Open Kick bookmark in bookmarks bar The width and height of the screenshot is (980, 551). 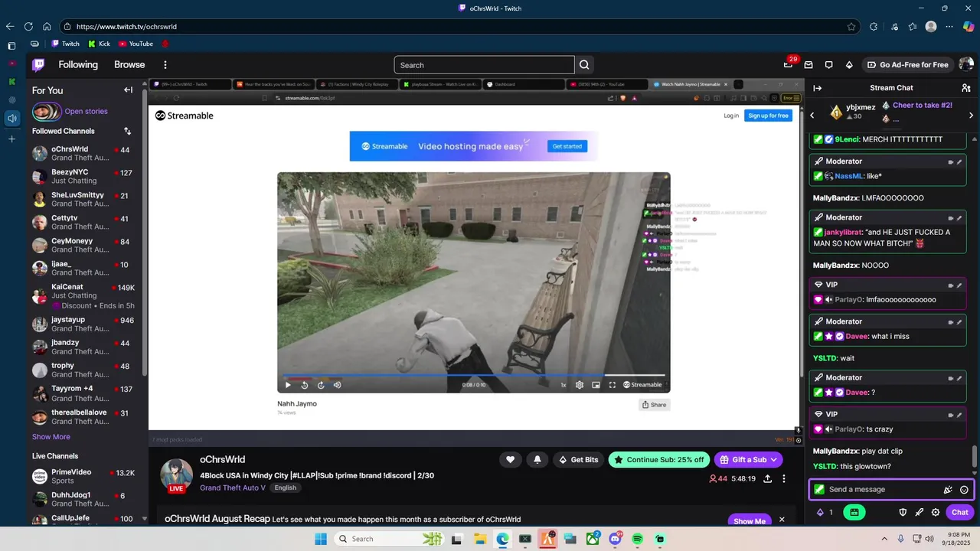pyautogui.click(x=99, y=44)
